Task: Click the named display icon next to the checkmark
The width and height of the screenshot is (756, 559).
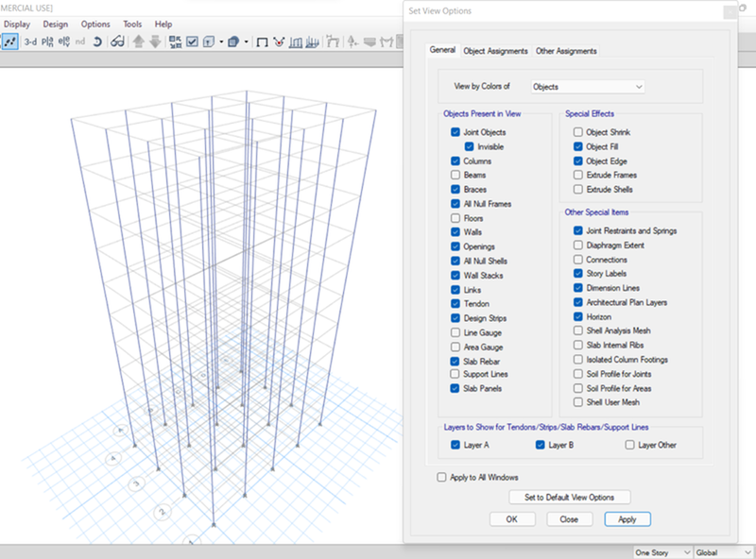Action: tap(208, 42)
